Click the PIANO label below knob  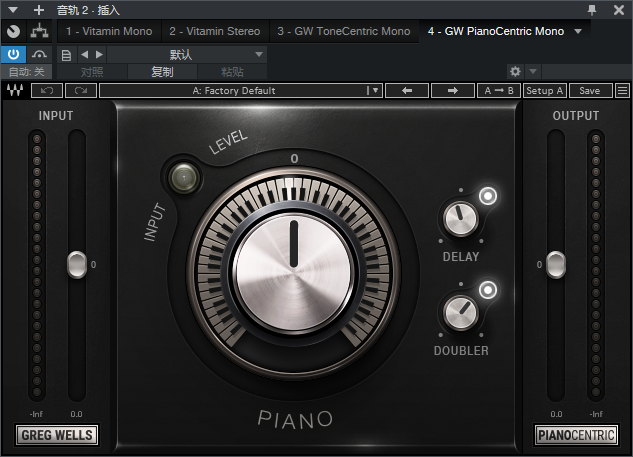pyautogui.click(x=295, y=419)
